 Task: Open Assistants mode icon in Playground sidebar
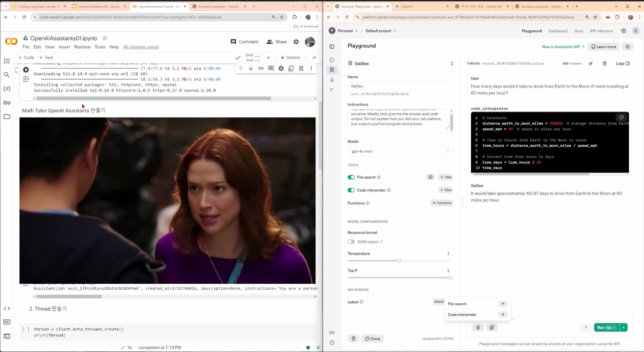click(x=332, y=70)
